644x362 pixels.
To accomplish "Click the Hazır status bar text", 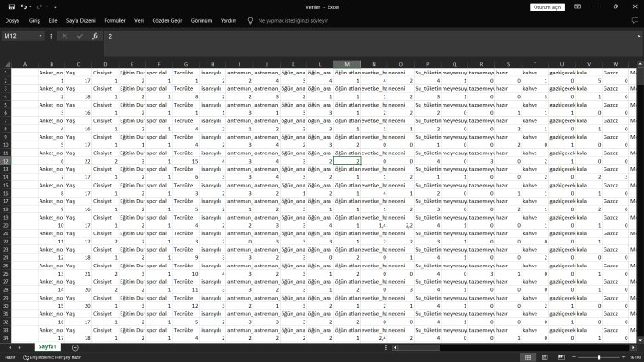I will (10, 357).
